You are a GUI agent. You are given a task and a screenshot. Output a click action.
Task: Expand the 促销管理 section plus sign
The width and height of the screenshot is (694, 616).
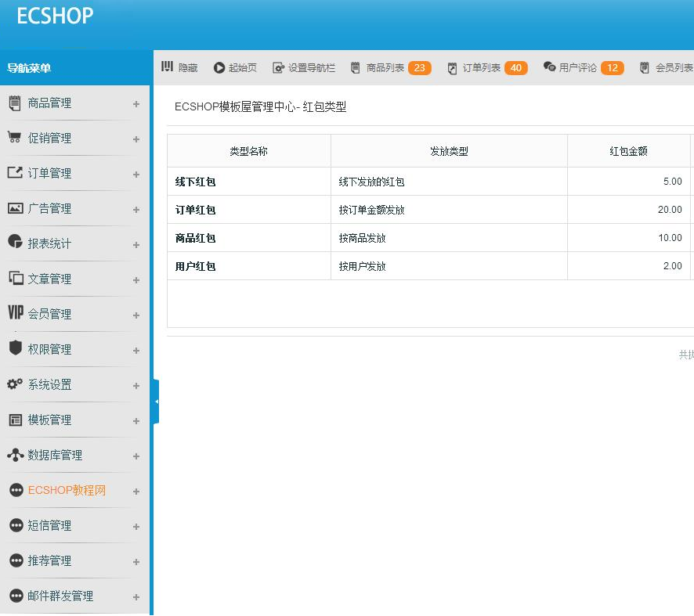coord(136,139)
